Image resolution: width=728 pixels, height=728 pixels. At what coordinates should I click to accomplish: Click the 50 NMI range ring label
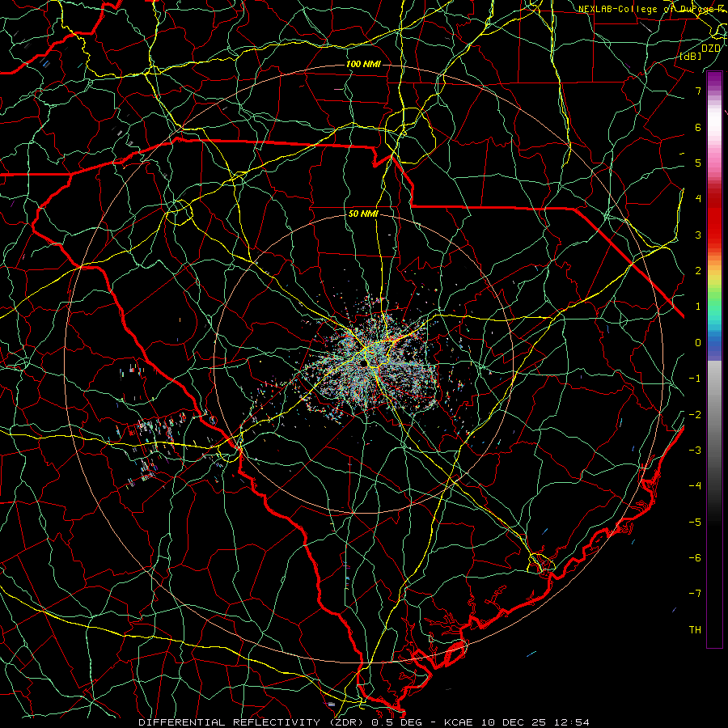click(x=363, y=214)
